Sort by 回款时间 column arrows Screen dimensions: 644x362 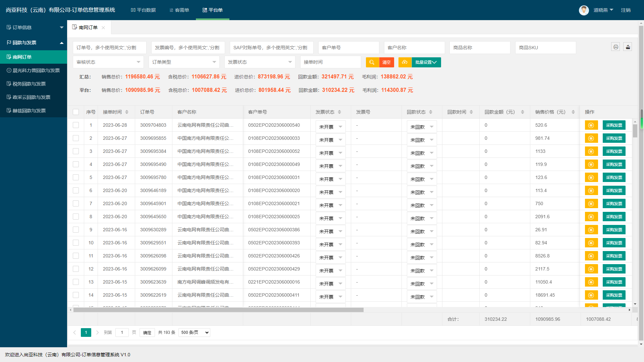point(471,112)
